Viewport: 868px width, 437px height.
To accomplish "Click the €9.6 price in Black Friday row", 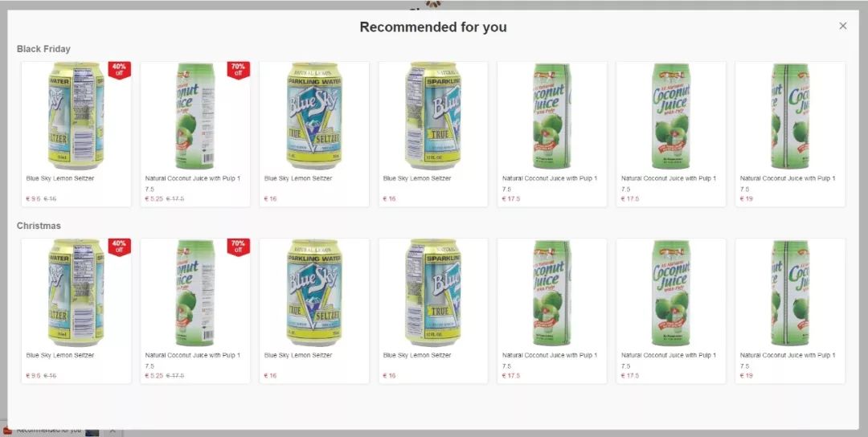I will 33,198.
